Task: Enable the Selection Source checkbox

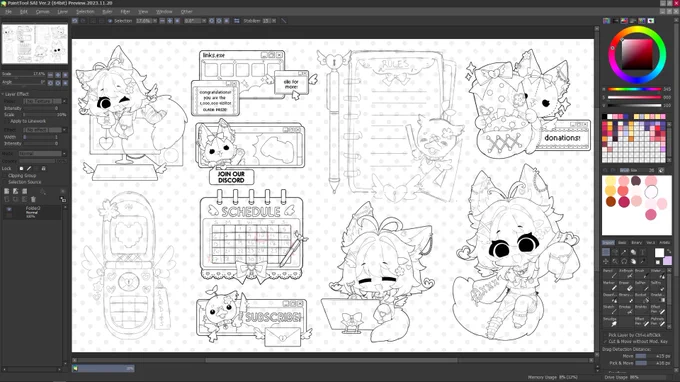Action: pos(5,182)
